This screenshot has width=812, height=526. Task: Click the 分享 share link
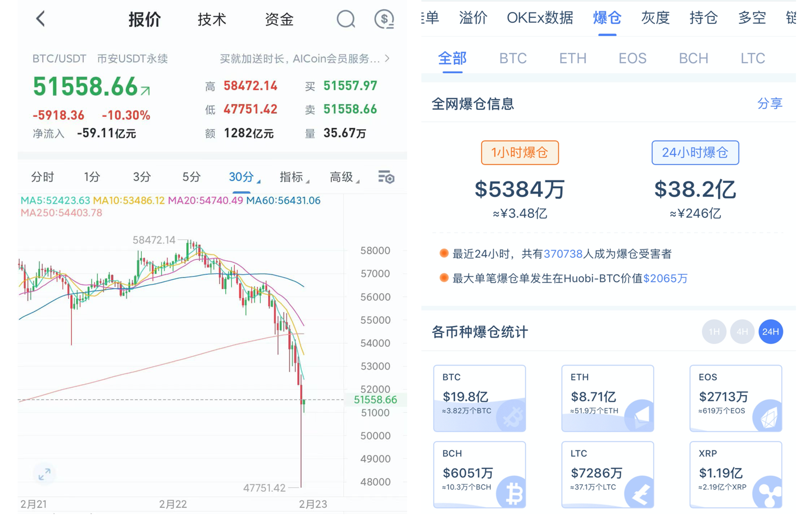[769, 104]
